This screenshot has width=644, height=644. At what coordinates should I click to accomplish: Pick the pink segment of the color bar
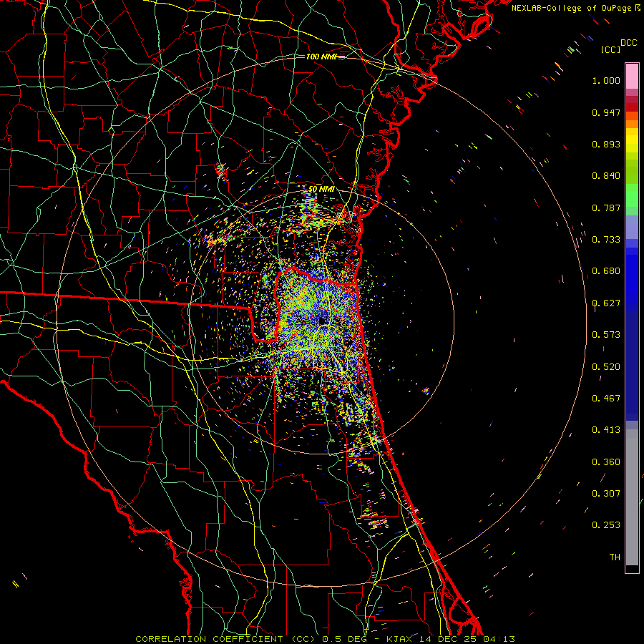[632, 76]
